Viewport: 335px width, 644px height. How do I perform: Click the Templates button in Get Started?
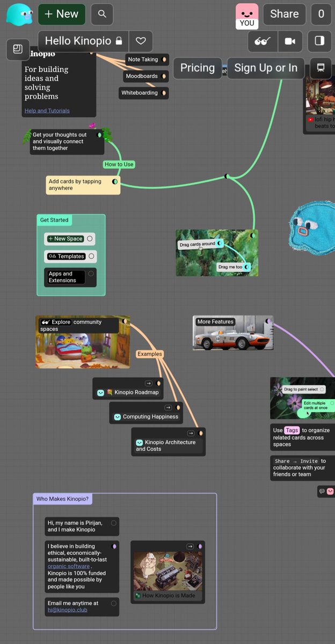(x=66, y=257)
